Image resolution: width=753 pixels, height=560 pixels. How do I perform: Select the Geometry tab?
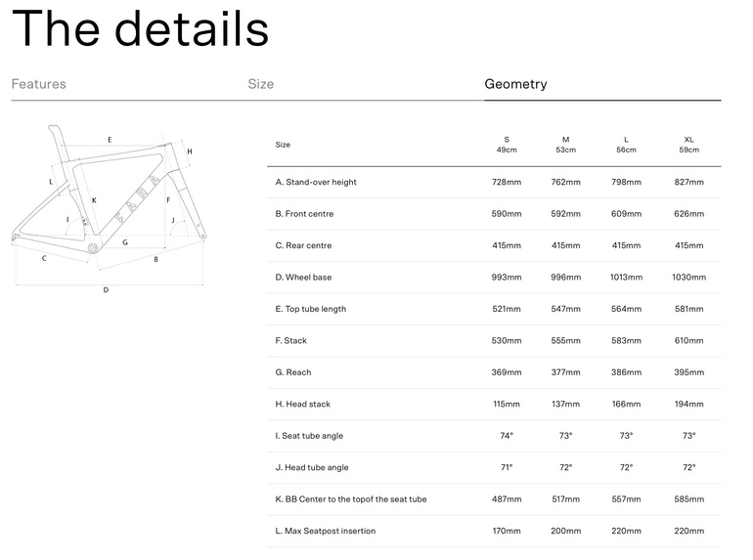(x=515, y=84)
